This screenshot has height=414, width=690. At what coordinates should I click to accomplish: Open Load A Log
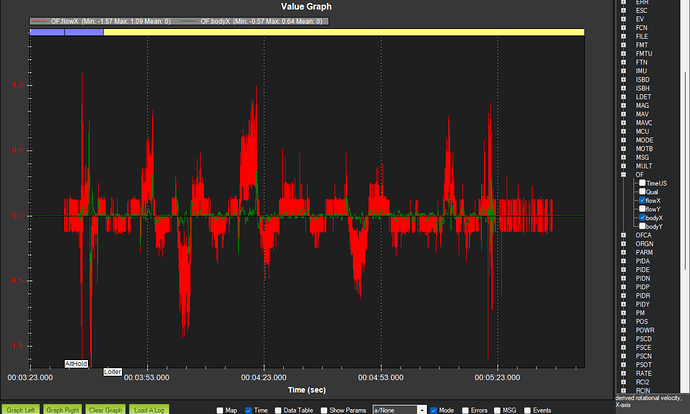(149, 410)
